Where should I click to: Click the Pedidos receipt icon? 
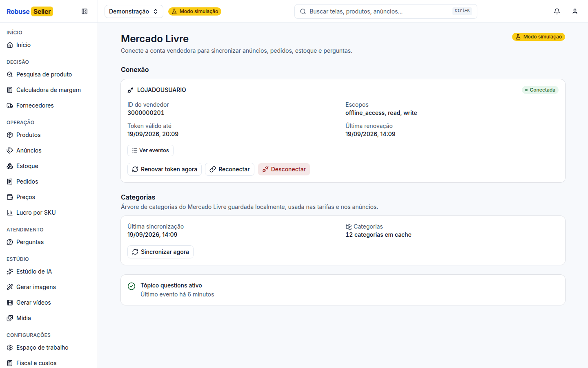point(10,182)
